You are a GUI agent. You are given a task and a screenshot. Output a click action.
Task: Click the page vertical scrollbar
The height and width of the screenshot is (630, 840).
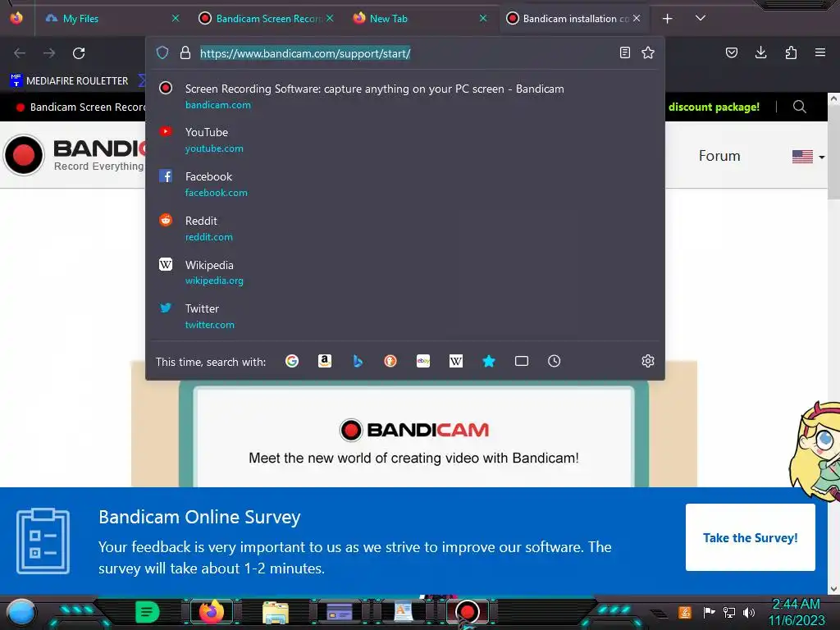click(833, 343)
